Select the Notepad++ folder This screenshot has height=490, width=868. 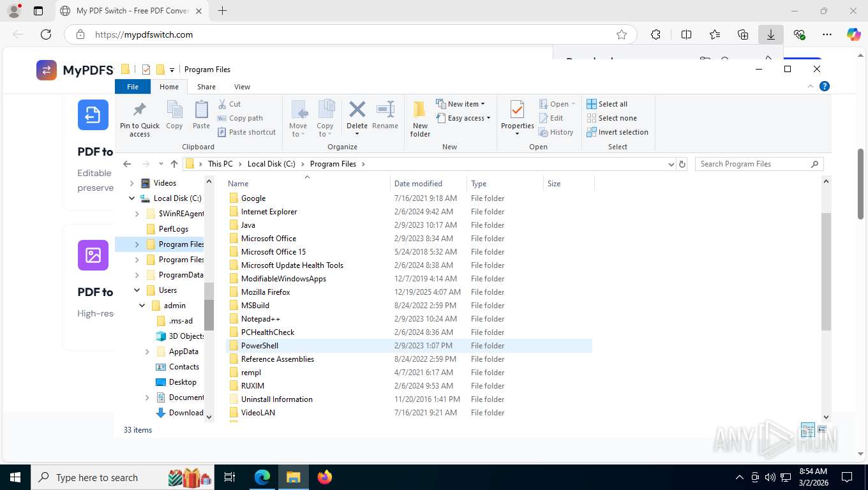coord(409,319)
